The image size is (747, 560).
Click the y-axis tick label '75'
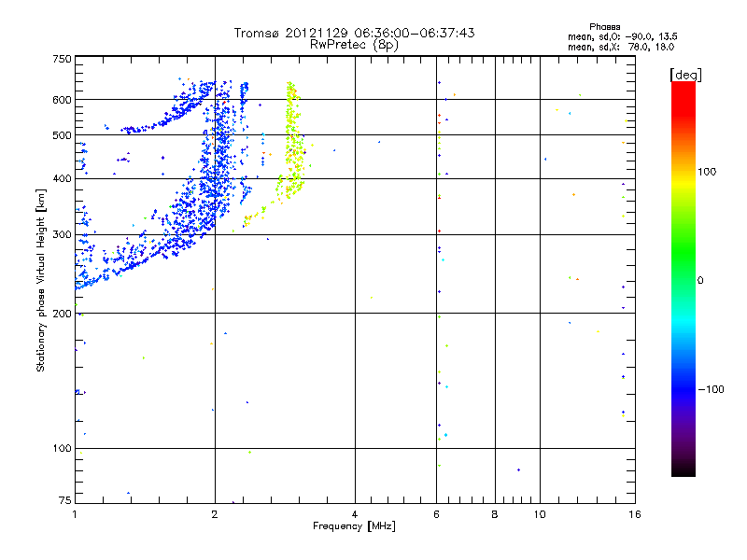tap(64, 500)
